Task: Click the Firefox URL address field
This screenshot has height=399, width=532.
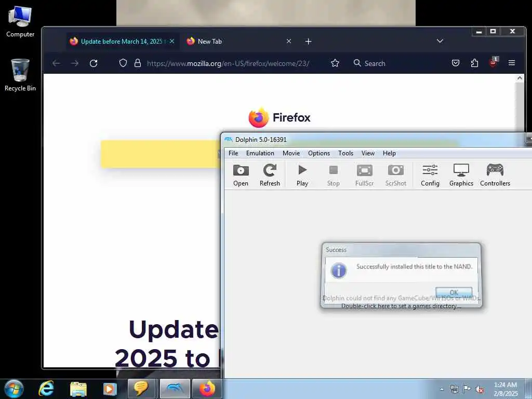Action: click(x=228, y=63)
